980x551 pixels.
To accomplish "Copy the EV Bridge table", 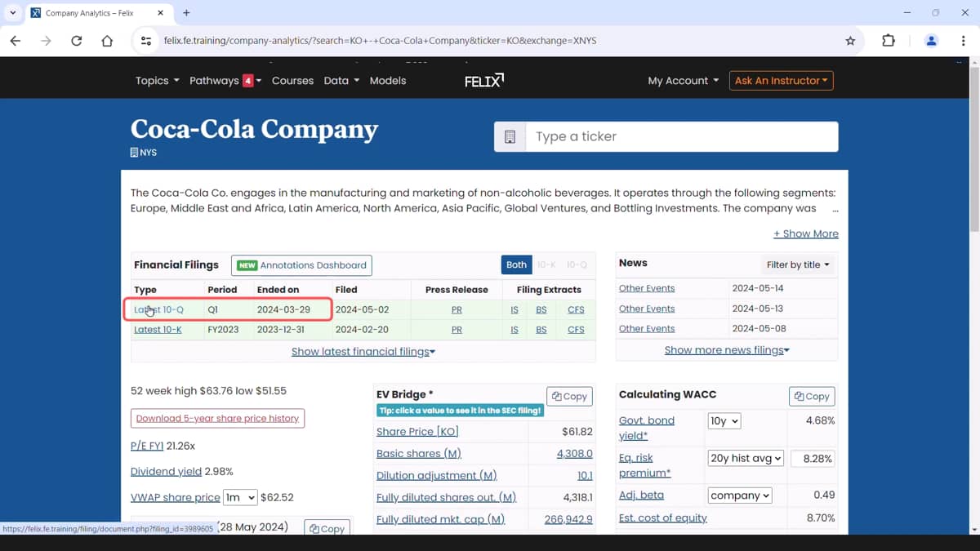I will click(x=569, y=396).
